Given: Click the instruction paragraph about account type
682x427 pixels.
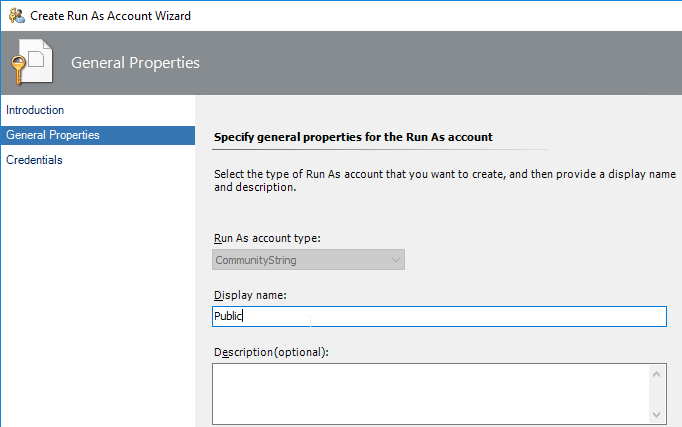Looking at the screenshot, I should pos(445,180).
